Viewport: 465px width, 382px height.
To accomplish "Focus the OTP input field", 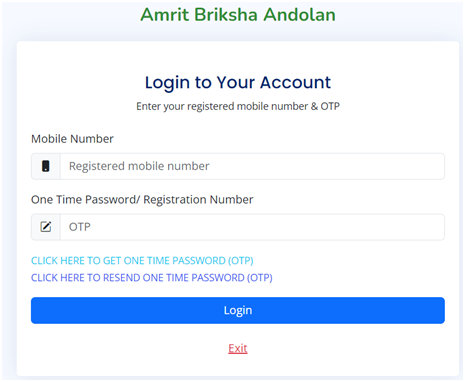I will click(252, 227).
